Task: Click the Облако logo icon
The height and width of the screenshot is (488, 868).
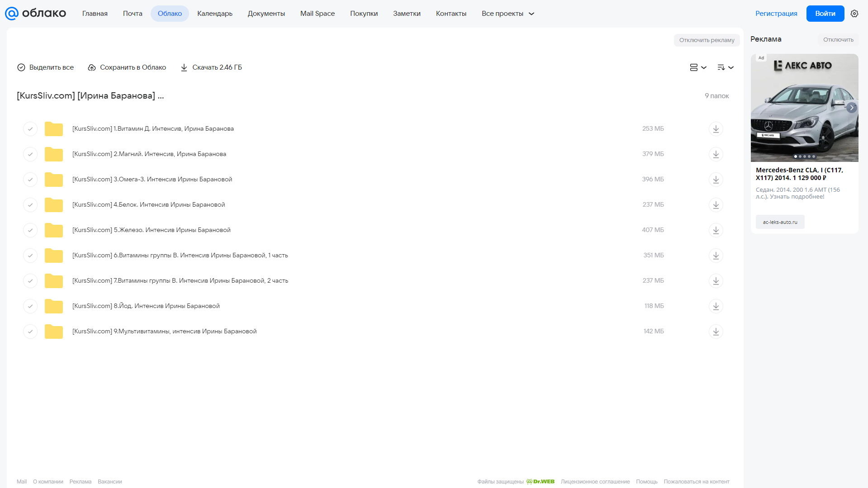Action: [x=12, y=14]
